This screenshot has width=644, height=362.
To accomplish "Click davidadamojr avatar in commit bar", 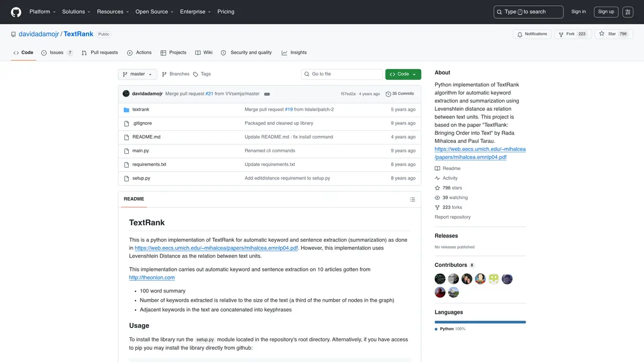I will 126,94.
